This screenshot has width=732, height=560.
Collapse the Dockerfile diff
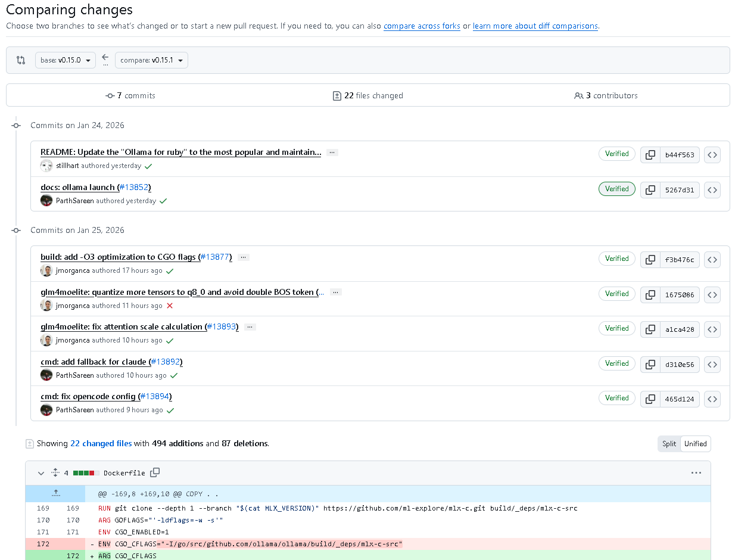[x=41, y=473]
